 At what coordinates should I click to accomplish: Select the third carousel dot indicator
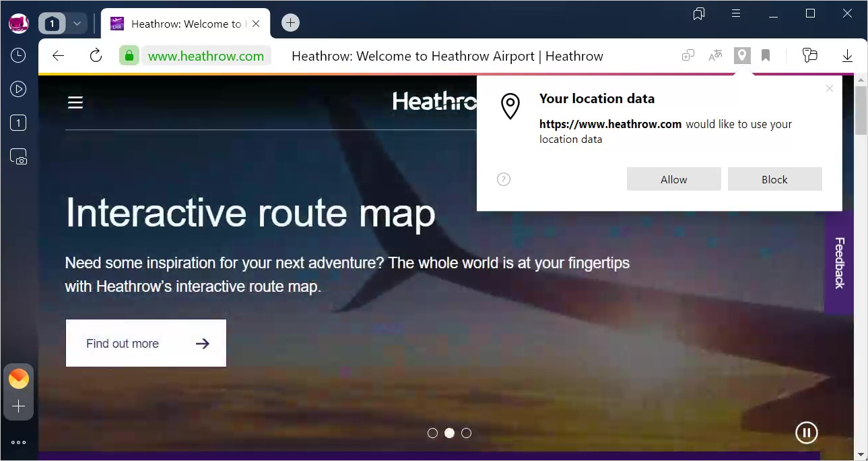466,433
